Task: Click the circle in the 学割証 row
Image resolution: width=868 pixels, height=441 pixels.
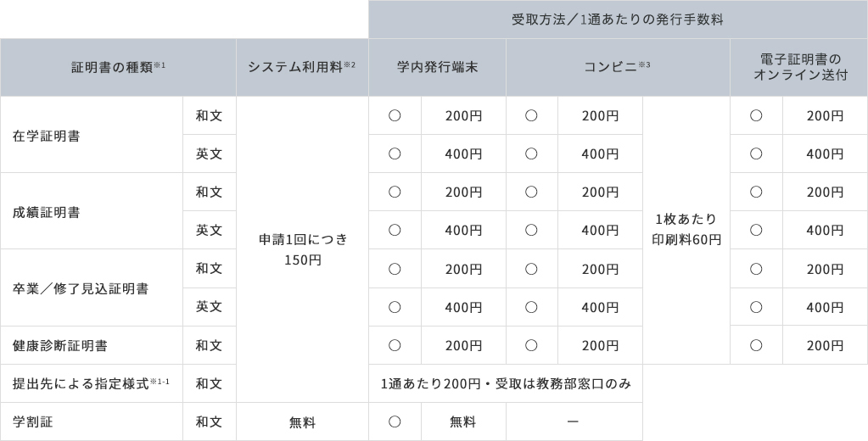Action: click(x=395, y=421)
